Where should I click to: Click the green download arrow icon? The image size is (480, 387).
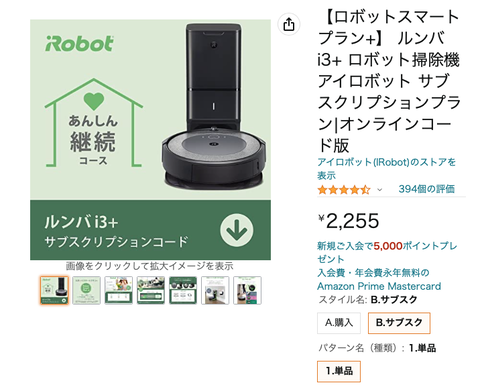[x=237, y=230]
